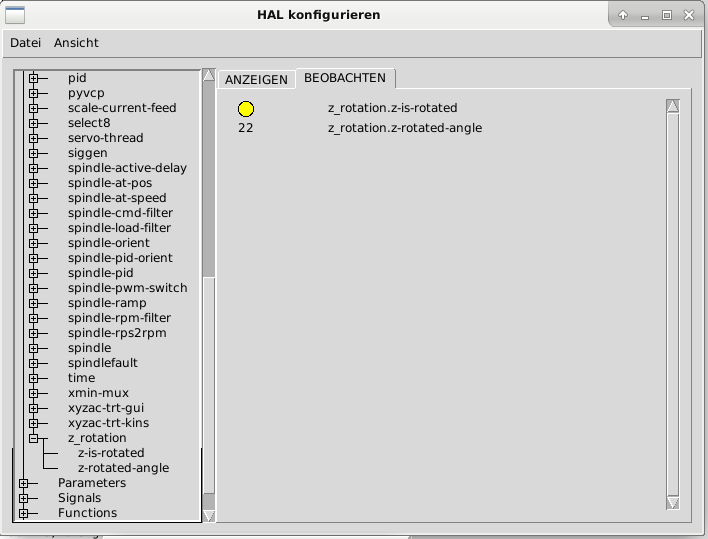708x539 pixels.
Task: Open the Datei menu
Action: pos(25,43)
